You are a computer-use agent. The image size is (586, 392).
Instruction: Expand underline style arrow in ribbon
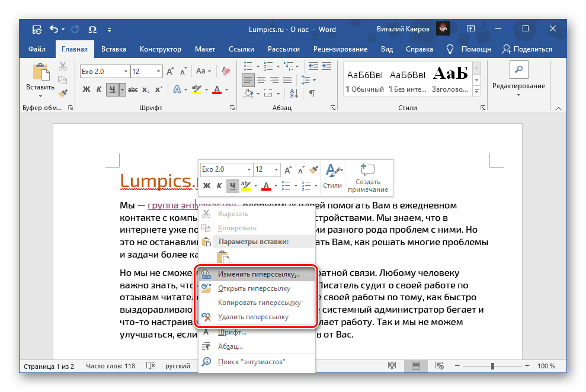pos(122,89)
